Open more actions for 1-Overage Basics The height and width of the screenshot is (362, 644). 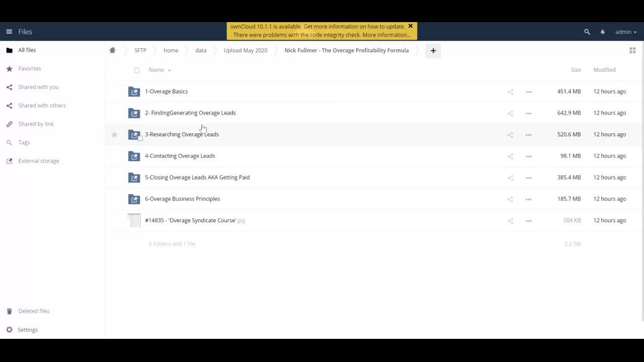(528, 92)
